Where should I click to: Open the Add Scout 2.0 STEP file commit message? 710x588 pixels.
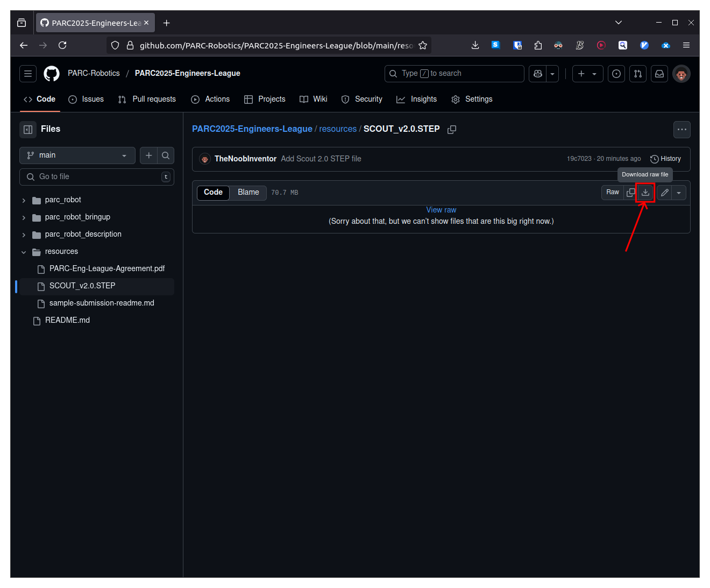click(x=321, y=159)
